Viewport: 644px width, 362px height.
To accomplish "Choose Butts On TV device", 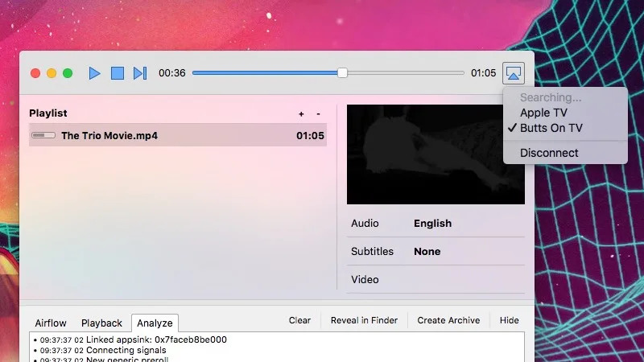I will click(x=551, y=128).
